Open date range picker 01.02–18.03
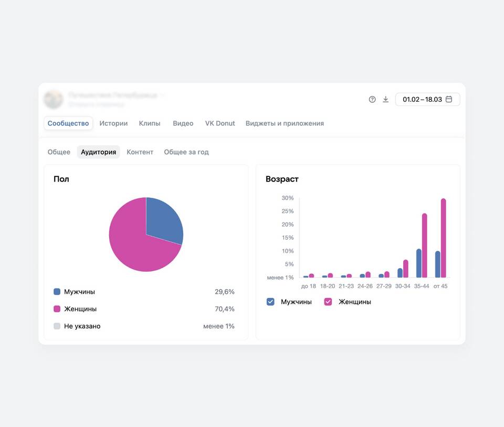Viewport: 504px width, 427px height. (x=427, y=99)
